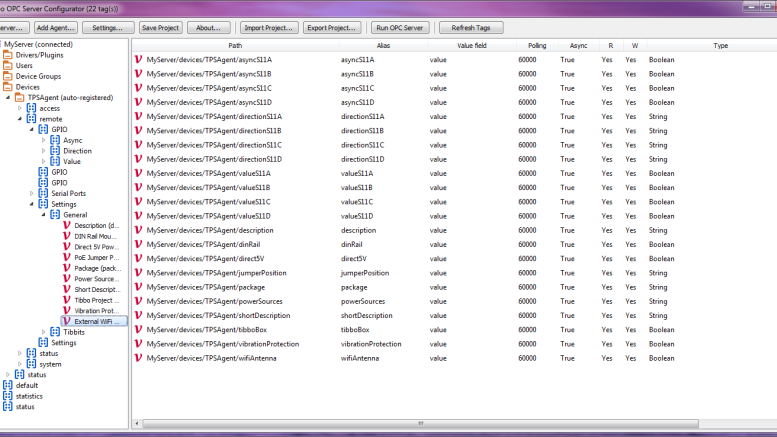The width and height of the screenshot is (777, 437).
Task: Click the Add Agent... button
Action: tap(55, 28)
